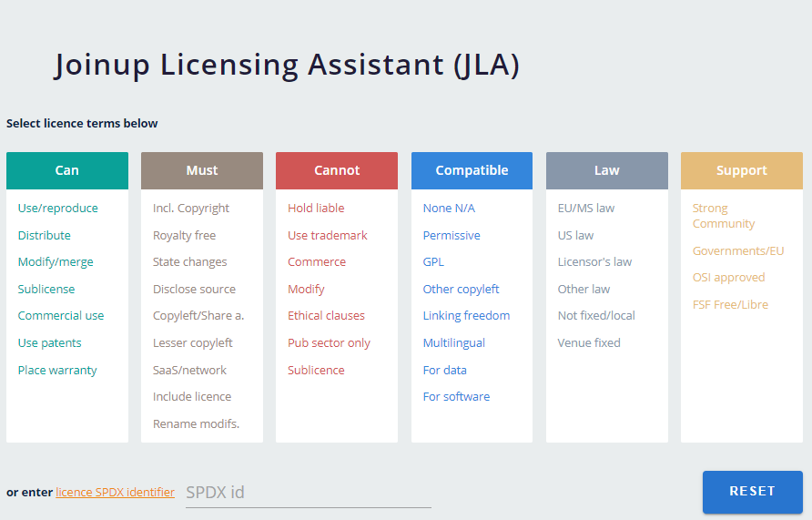Select GPL compatibility term
This screenshot has width=812, height=520.
433,262
